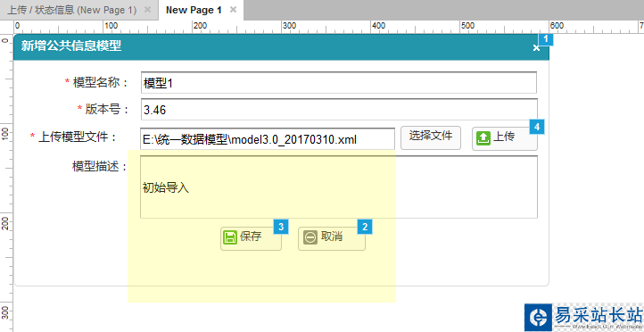Image resolution: width=644 pixels, height=332 pixels.
Task: Click the 模型名称 label
Action: (101, 82)
